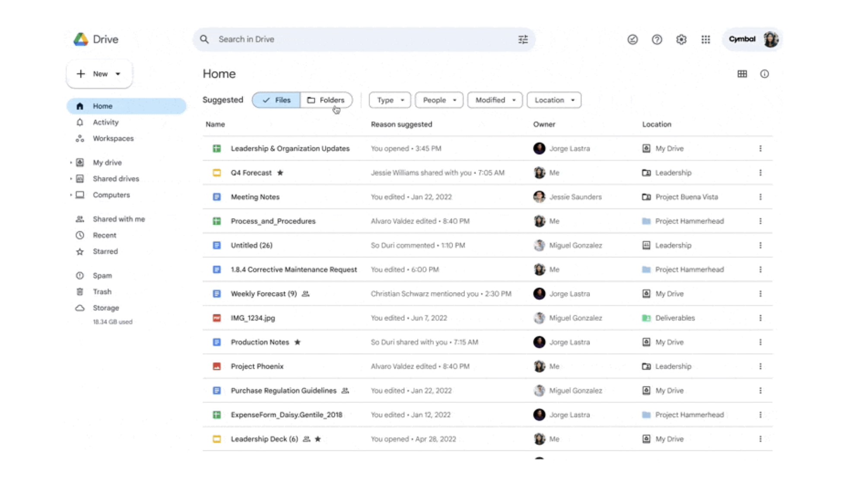Open the Activity sidebar item
Viewport: 864px width, 504px height.
tap(105, 122)
